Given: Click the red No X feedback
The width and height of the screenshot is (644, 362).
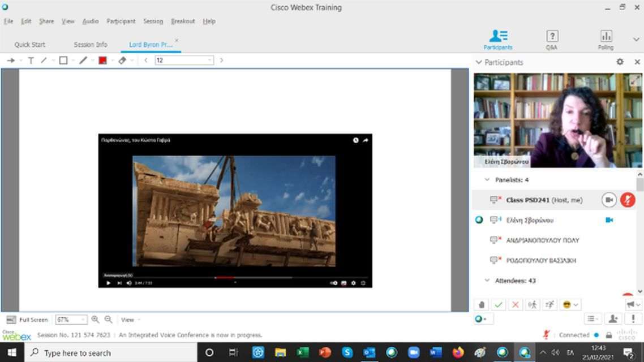Looking at the screenshot, I should (x=516, y=305).
